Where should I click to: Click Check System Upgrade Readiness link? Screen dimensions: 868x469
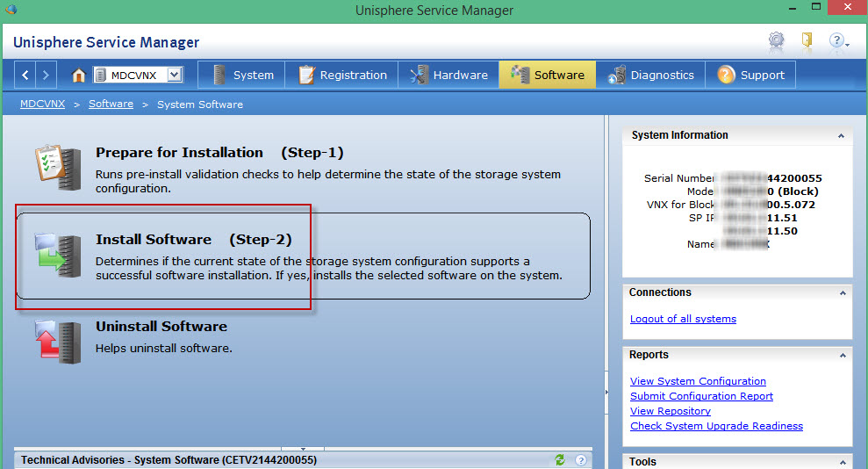point(716,426)
